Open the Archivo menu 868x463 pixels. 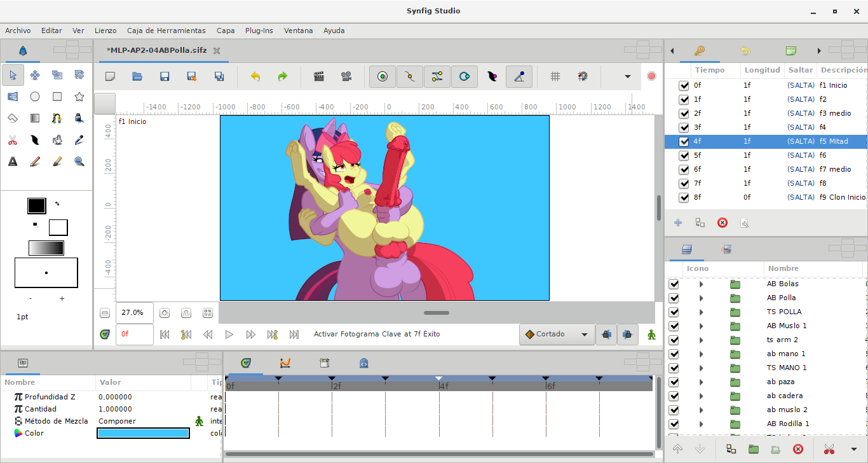point(18,31)
